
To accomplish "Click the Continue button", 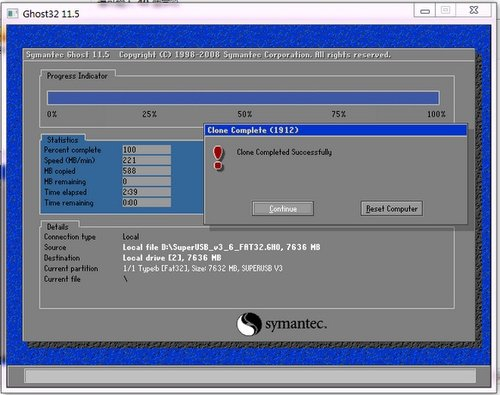I will click(283, 209).
